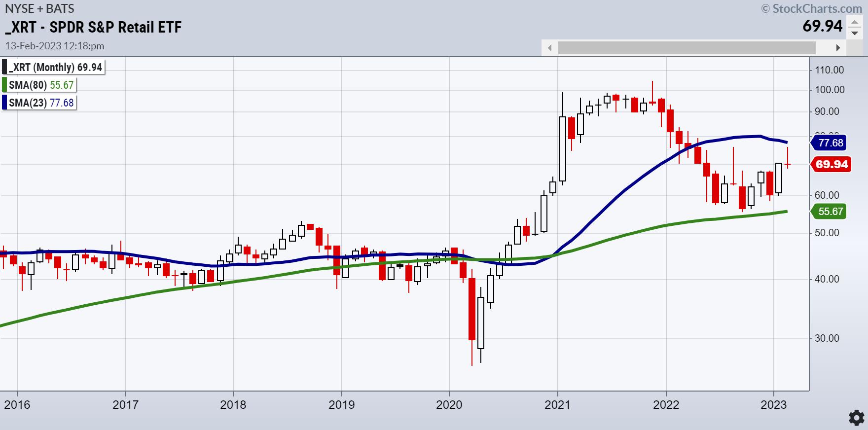Click the 2016 year label on the time axis
Viewport: 868px width, 430px height.
pyautogui.click(x=17, y=405)
